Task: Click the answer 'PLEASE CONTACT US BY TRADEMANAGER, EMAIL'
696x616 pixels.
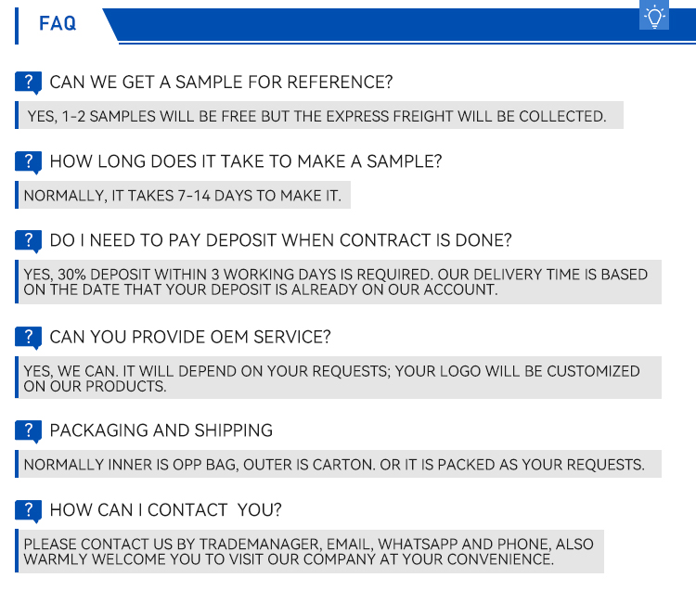Action: coord(308,552)
